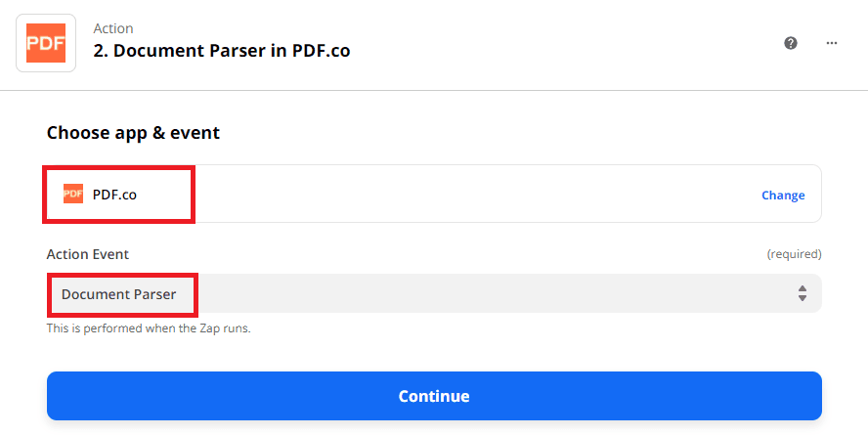Click the 'Choose app & event' heading
This screenshot has width=868, height=436.
pos(133,133)
